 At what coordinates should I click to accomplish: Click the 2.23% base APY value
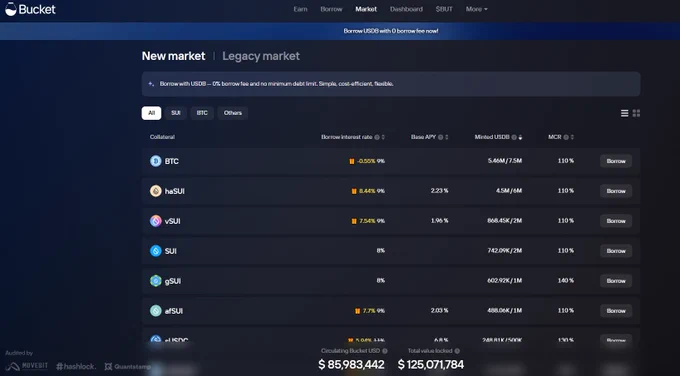439,191
